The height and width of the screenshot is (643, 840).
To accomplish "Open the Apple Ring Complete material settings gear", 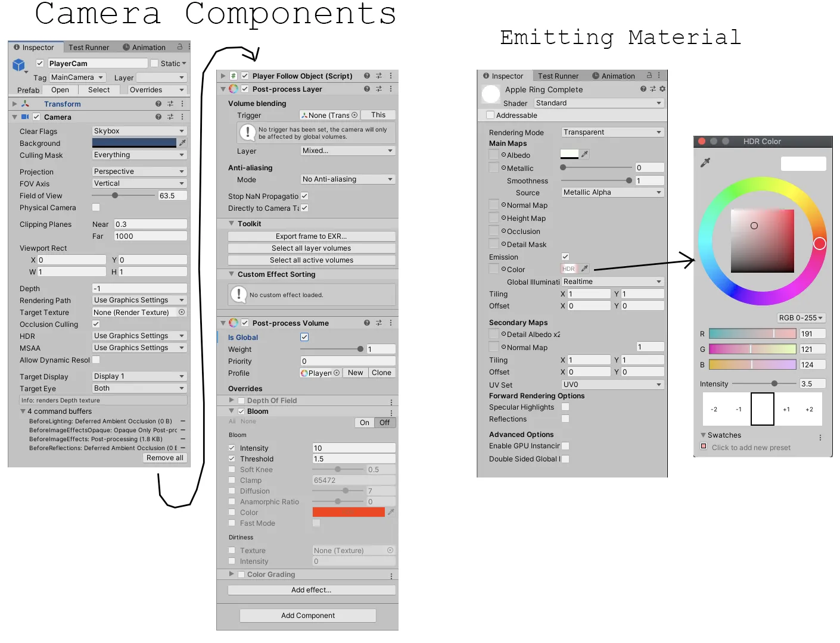I will (662, 89).
